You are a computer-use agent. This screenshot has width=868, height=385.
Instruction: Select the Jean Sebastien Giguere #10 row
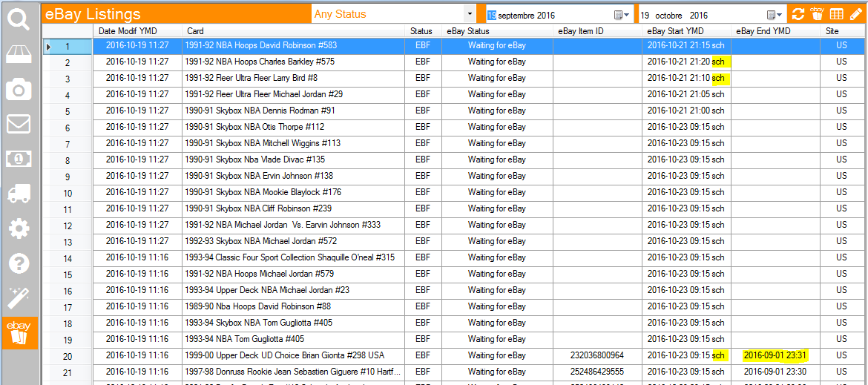[x=293, y=371]
